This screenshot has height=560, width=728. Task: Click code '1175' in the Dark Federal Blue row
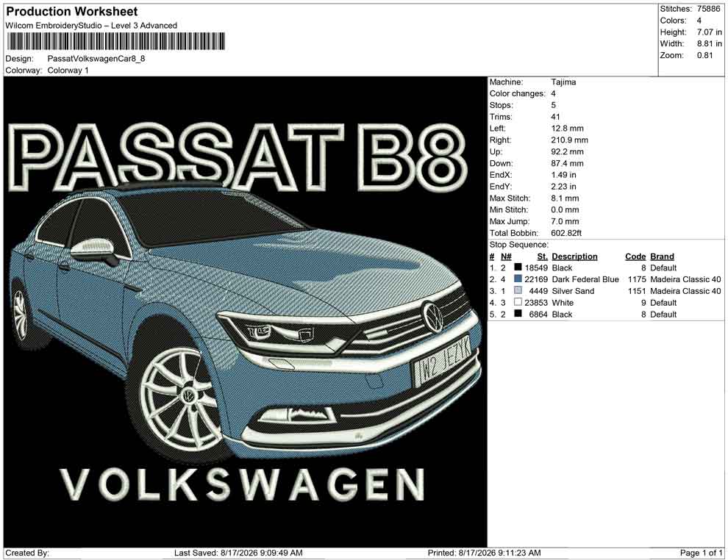tap(637, 279)
